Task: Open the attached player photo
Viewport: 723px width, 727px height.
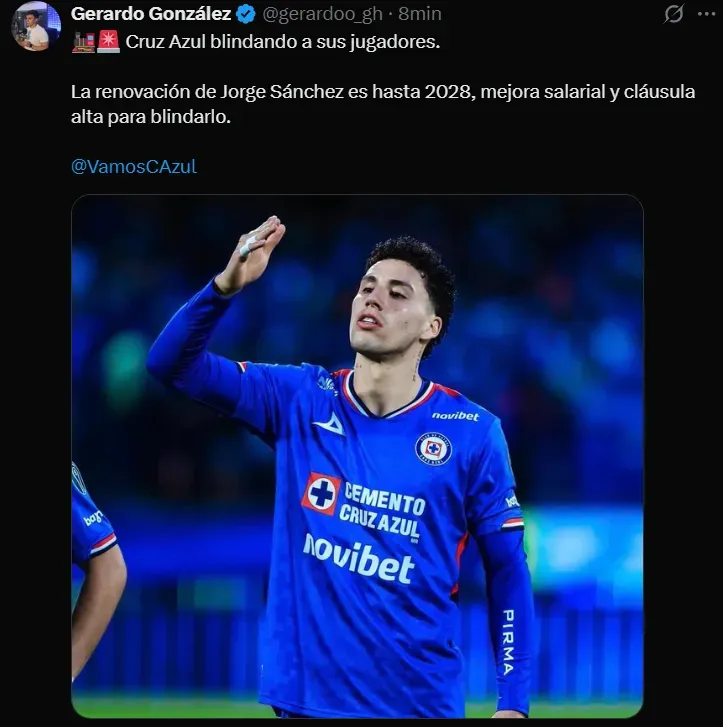Action: click(357, 456)
